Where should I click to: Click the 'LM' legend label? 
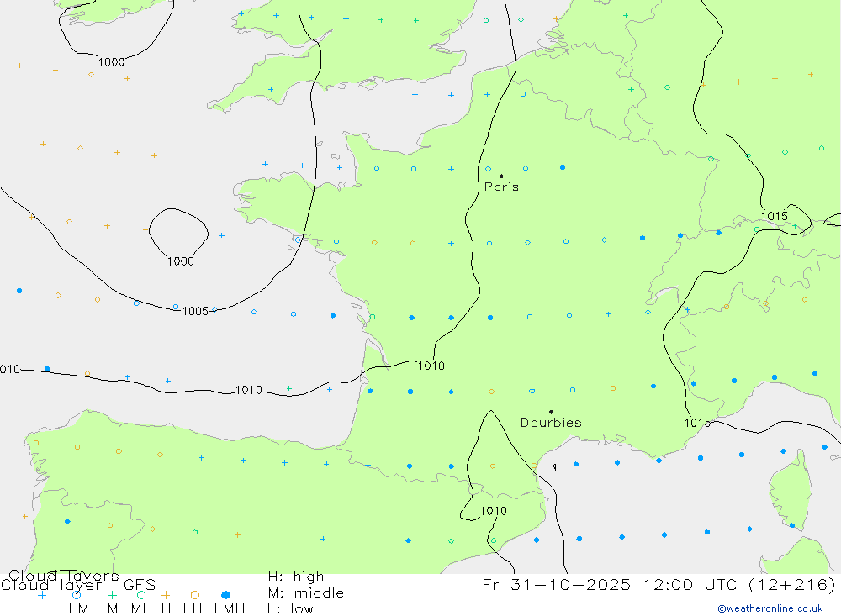pos(78,609)
